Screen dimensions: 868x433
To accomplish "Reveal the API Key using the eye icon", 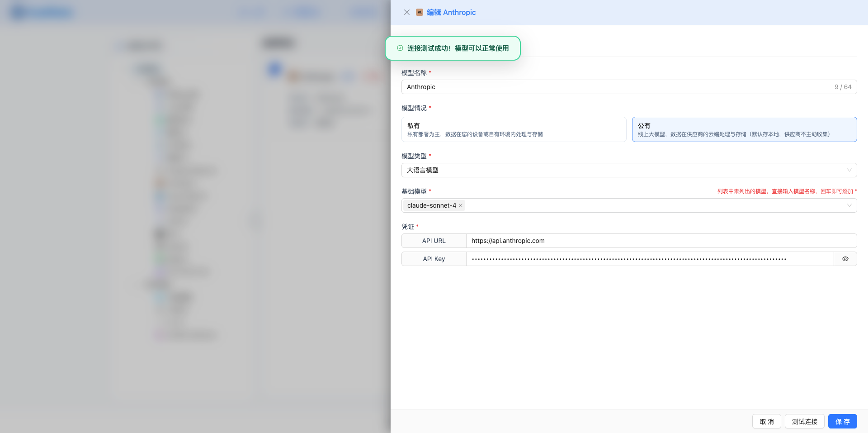I will tap(845, 259).
